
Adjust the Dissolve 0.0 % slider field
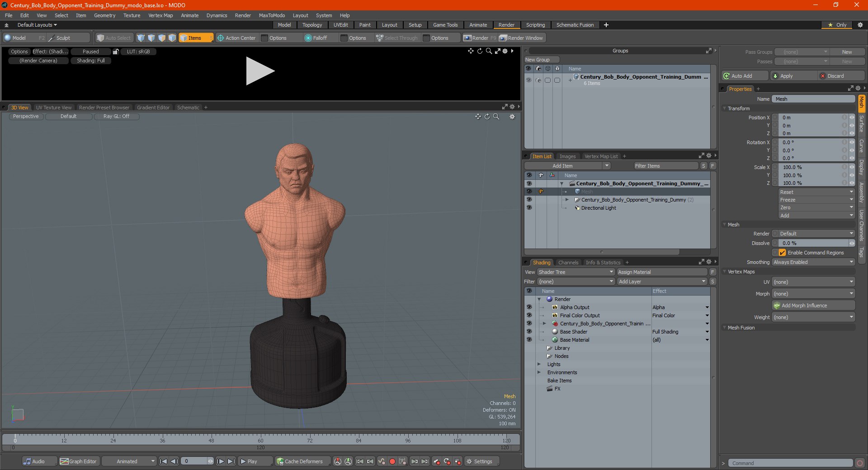(x=813, y=243)
